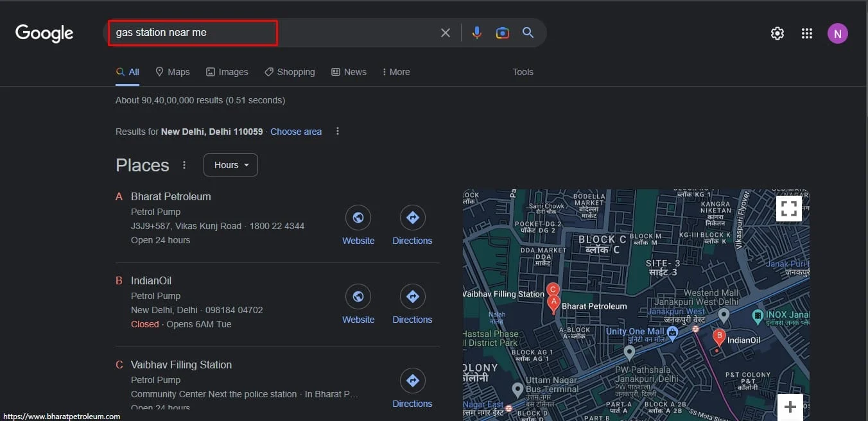Open Quick settings gear icon
This screenshot has height=421, width=868.
coord(777,33)
